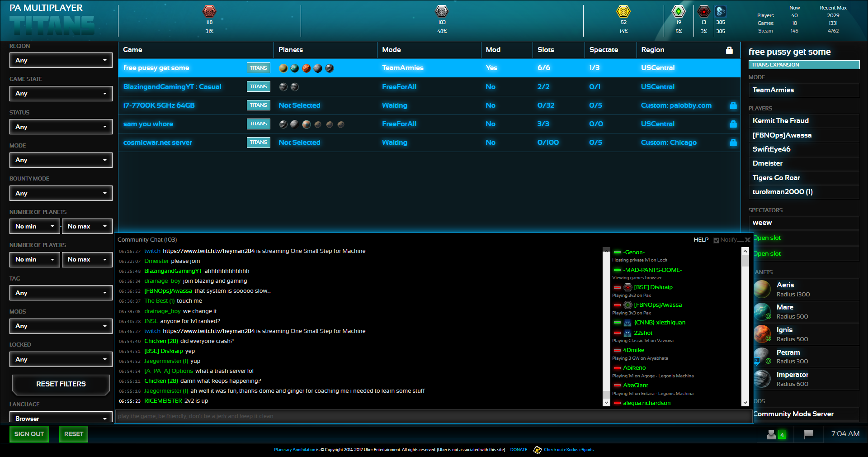Click the padlock icon in games table header
The image size is (868, 457).
click(x=729, y=50)
